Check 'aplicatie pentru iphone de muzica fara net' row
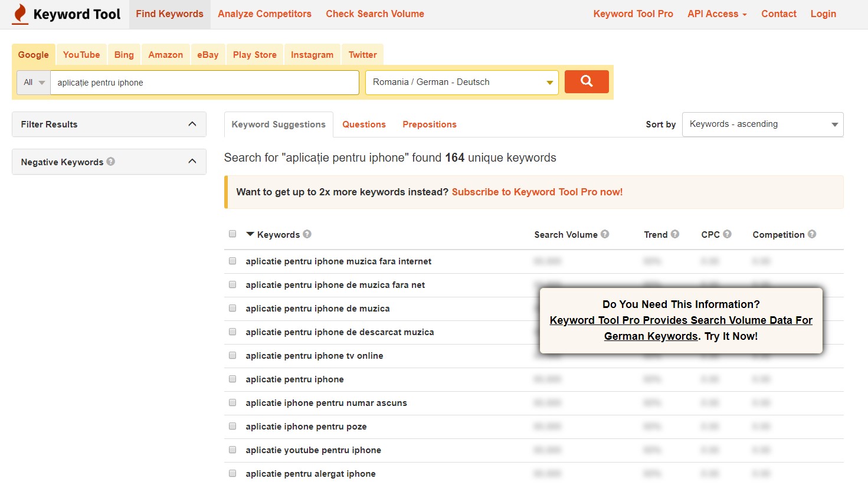The height and width of the screenshot is (485, 868). (232, 284)
